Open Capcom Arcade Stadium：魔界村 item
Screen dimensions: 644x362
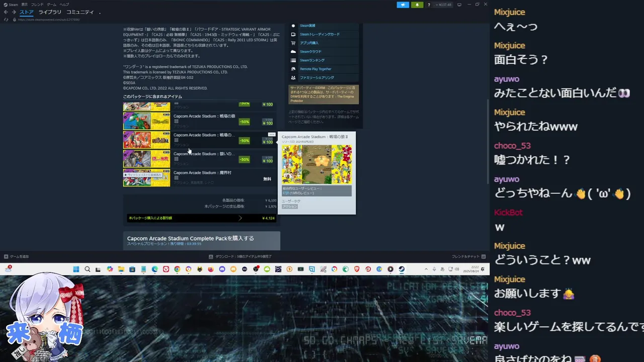click(x=202, y=172)
